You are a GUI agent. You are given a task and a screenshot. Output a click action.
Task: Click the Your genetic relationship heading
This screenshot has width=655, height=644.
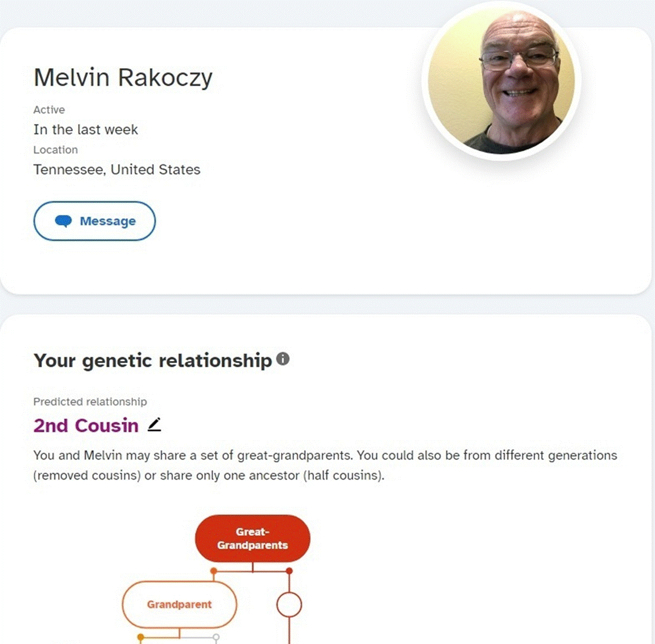click(153, 360)
